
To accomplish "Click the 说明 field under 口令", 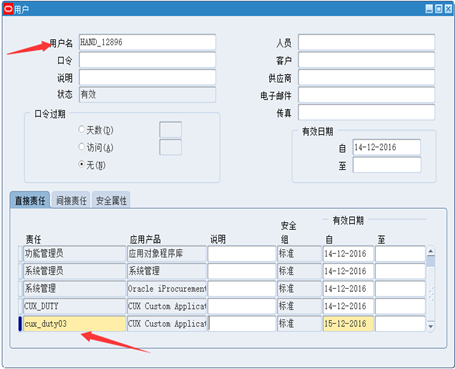I will [x=147, y=77].
